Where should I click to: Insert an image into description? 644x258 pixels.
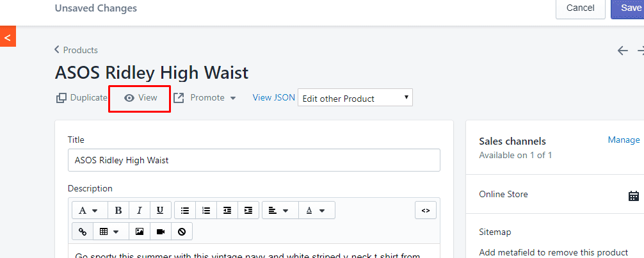(140, 232)
